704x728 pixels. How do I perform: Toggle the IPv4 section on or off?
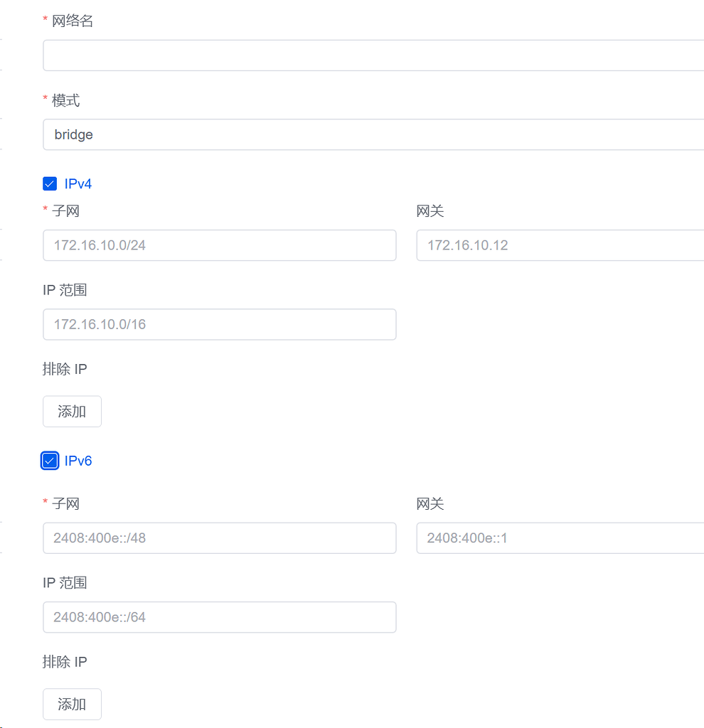(x=49, y=183)
